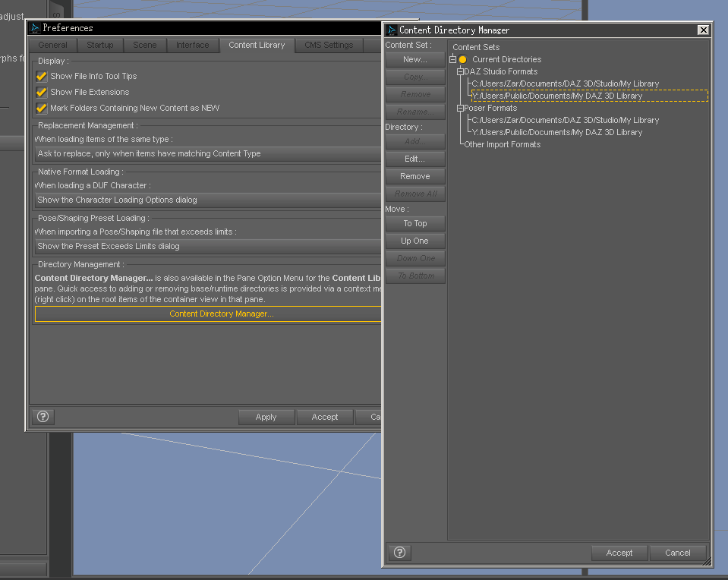This screenshot has width=728, height=580.
Task: Click the Edit... directory button
Action: pyautogui.click(x=415, y=159)
